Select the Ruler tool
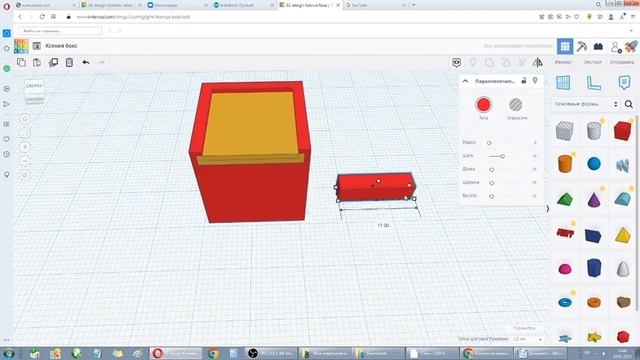640x360 pixels. (593, 83)
